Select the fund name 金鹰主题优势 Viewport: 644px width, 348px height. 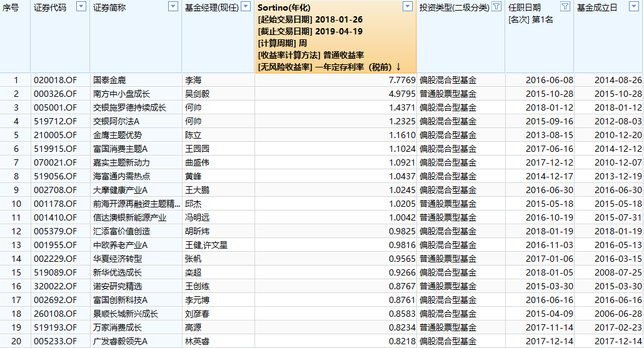(x=117, y=135)
